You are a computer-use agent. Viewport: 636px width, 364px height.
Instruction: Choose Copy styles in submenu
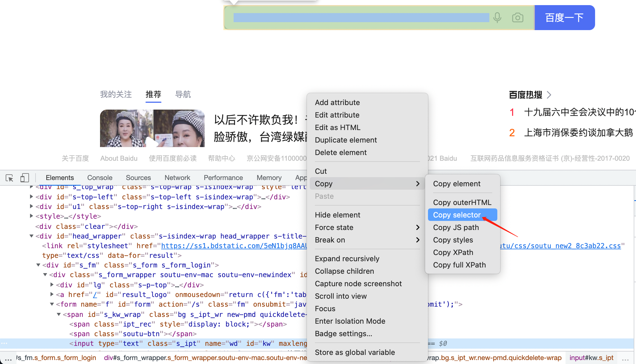[x=463, y=240]
